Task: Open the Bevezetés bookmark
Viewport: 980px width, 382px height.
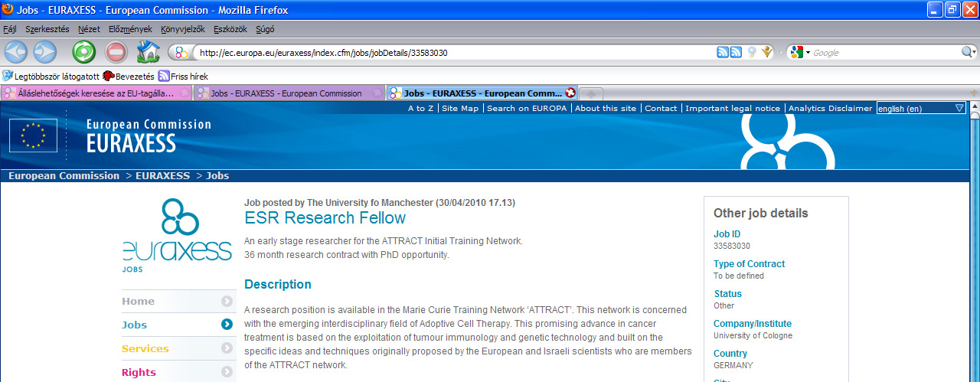Action: click(x=128, y=76)
